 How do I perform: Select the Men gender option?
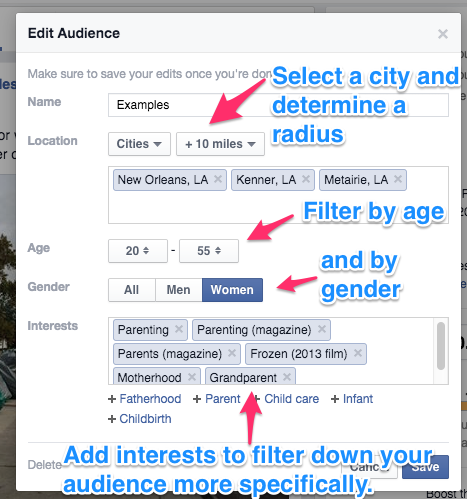pyautogui.click(x=179, y=290)
